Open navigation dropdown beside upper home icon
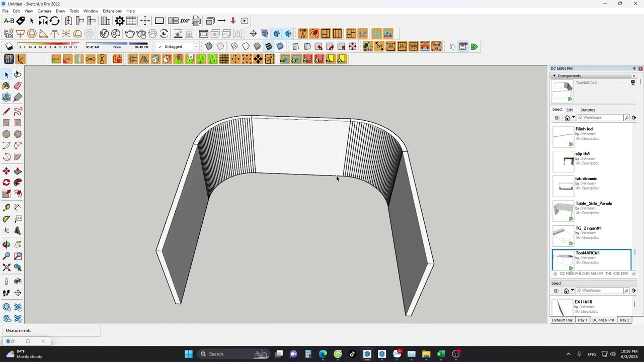 coord(573,118)
